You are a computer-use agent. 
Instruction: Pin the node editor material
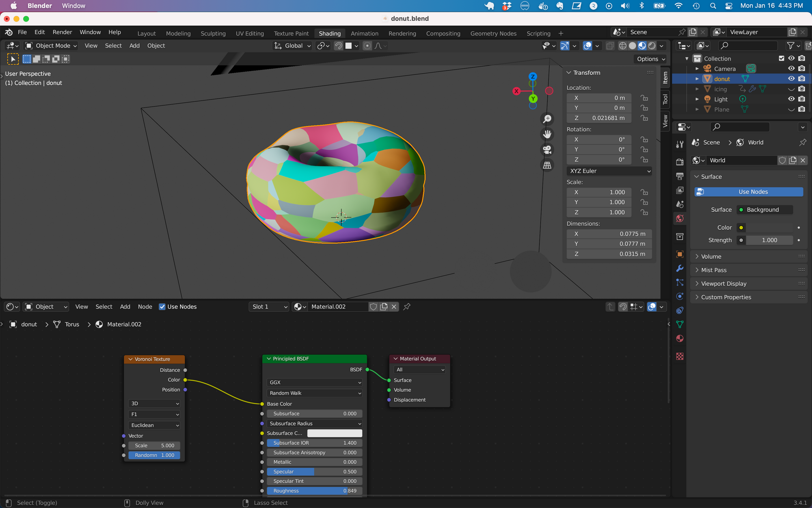click(407, 307)
